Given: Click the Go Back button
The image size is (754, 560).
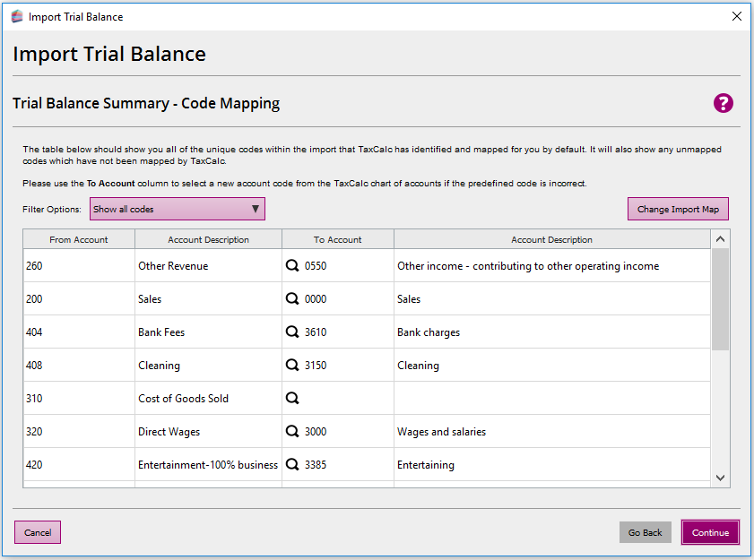Looking at the screenshot, I should pyautogui.click(x=645, y=532).
